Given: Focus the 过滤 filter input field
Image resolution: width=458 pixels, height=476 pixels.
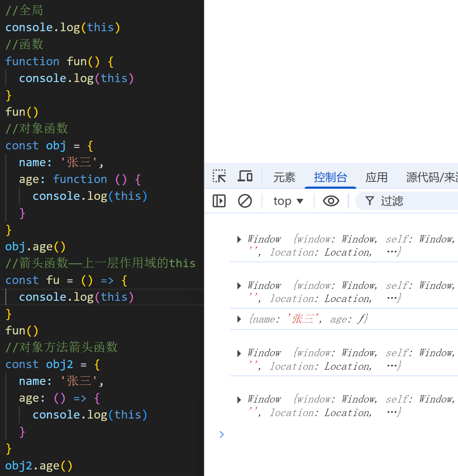Looking at the screenshot, I should (x=406, y=201).
